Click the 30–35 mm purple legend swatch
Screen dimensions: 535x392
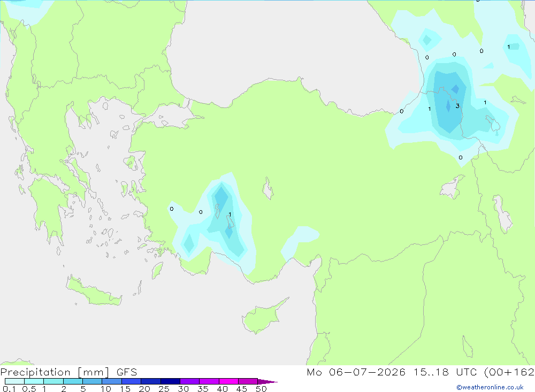(x=190, y=381)
